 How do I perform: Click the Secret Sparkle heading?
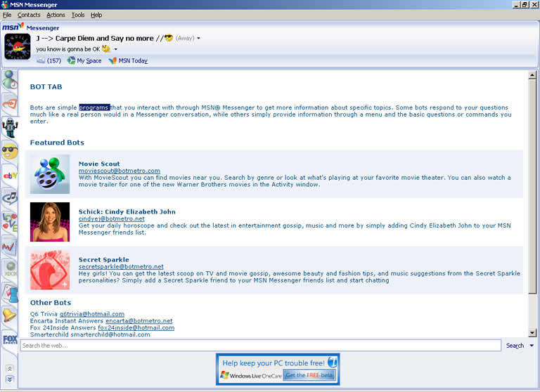[x=103, y=259]
